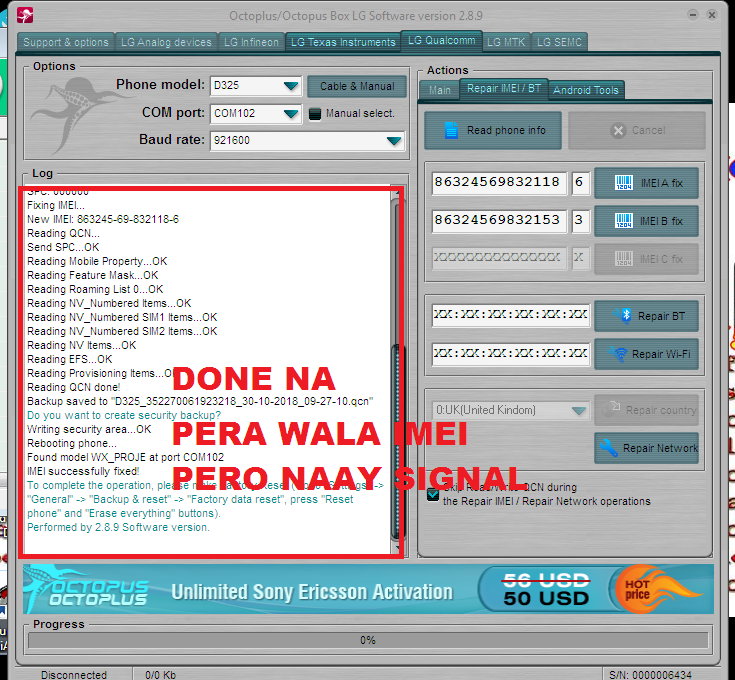Open the Android Tools tab
The height and width of the screenshot is (680, 735).
(x=586, y=90)
